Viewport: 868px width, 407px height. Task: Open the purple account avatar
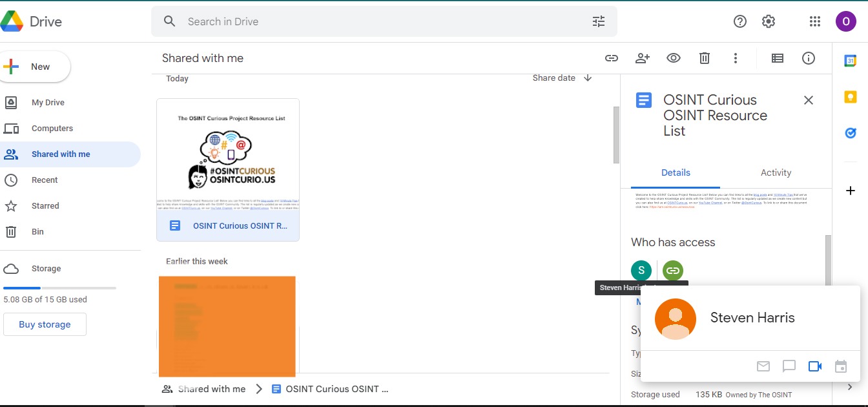pos(846,21)
